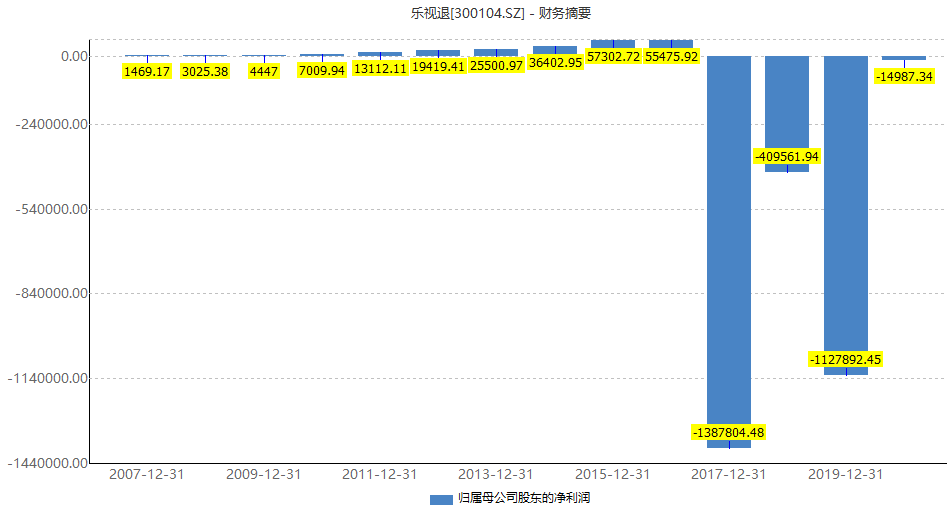The image size is (947, 511).
Task: Click the y-axis value 0.00
Action: tap(74, 56)
